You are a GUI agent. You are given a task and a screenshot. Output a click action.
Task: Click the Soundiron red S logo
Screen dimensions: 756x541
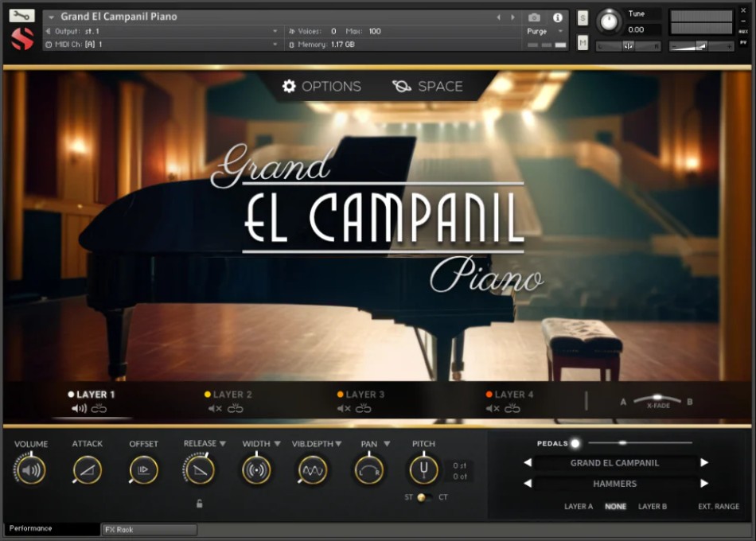(x=22, y=40)
